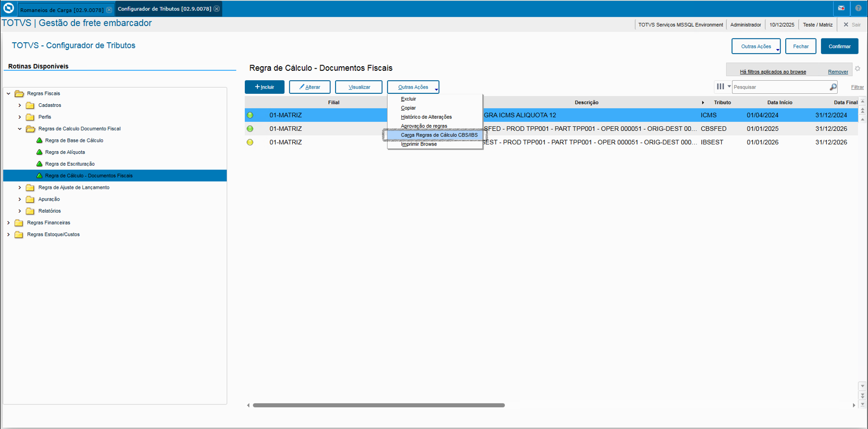Image resolution: width=868 pixels, height=429 pixels.
Task: Select Aprovação de regras menu entry
Action: (x=424, y=126)
